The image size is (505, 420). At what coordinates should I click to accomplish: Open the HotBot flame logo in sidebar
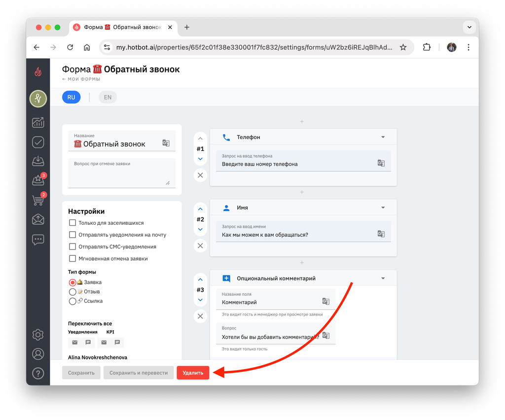(38, 71)
